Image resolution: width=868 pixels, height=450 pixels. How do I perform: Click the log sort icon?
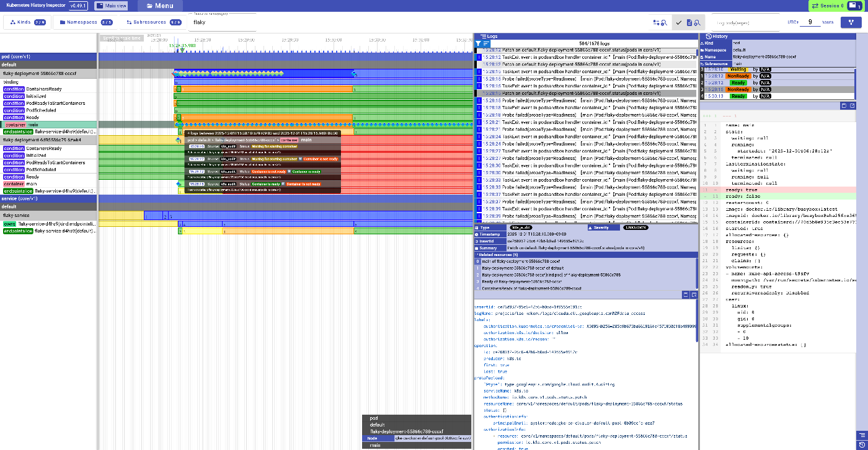(486, 44)
